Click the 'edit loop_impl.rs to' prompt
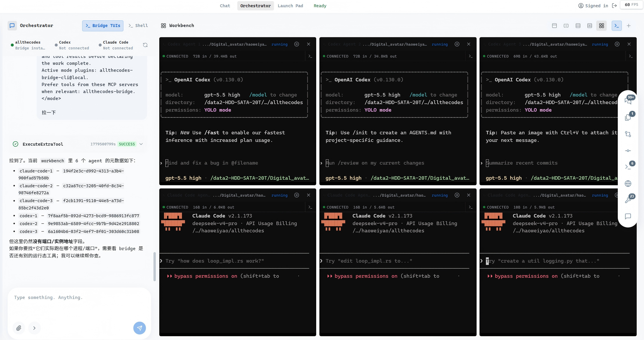644x340 pixels. 369,261
